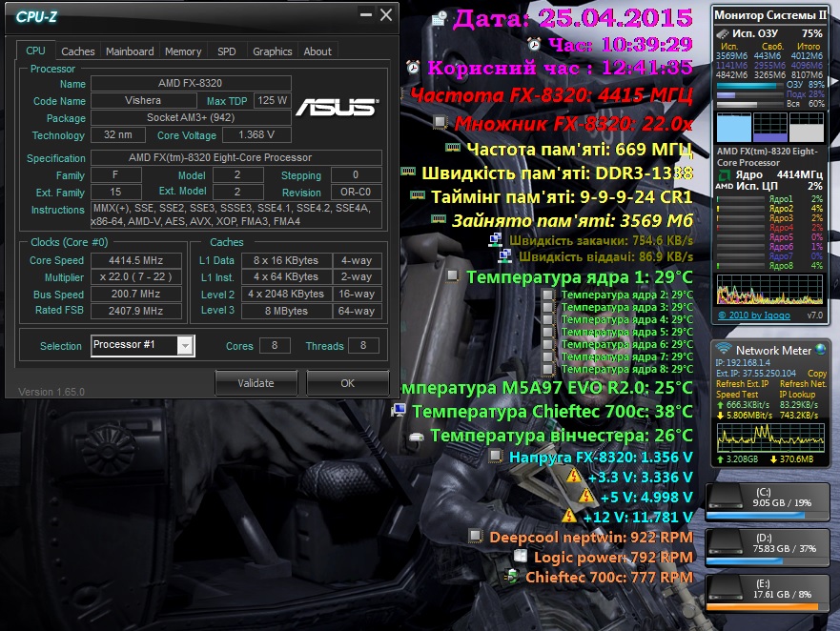Image resolution: width=840 pixels, height=631 pixels.
Task: Click the RAM icon beside Швидкість пам'яті
Action: point(408,171)
